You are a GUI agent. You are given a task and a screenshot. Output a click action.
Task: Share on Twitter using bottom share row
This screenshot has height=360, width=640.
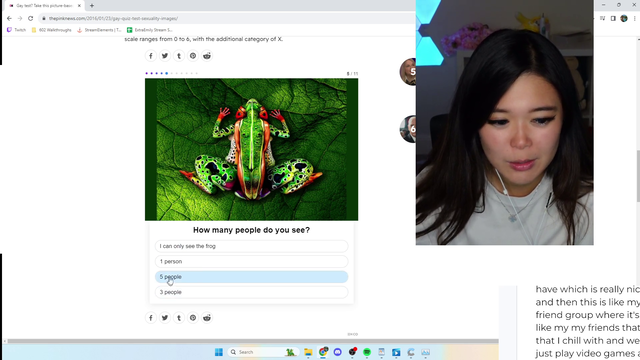(x=165, y=318)
